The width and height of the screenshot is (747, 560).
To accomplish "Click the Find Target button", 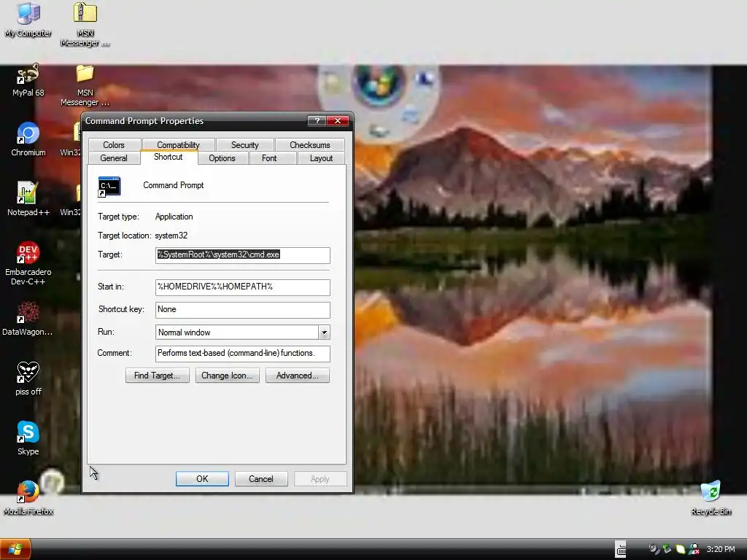I will tap(158, 376).
